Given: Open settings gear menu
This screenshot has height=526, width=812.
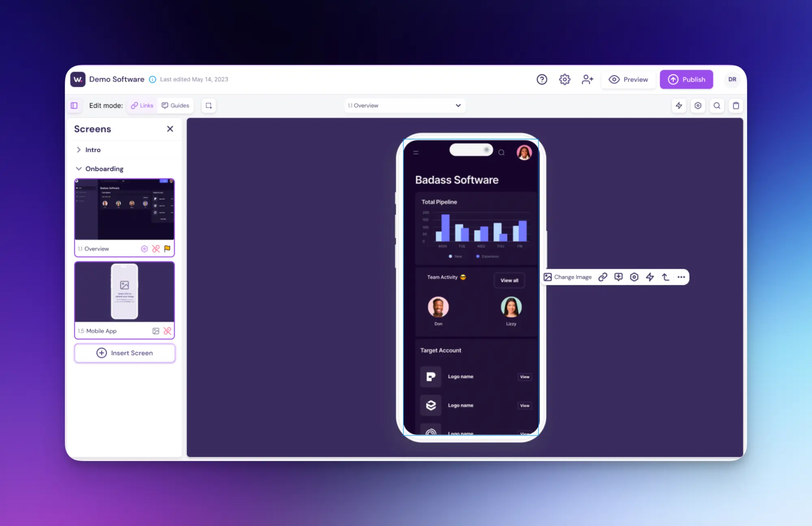Looking at the screenshot, I should coord(564,79).
